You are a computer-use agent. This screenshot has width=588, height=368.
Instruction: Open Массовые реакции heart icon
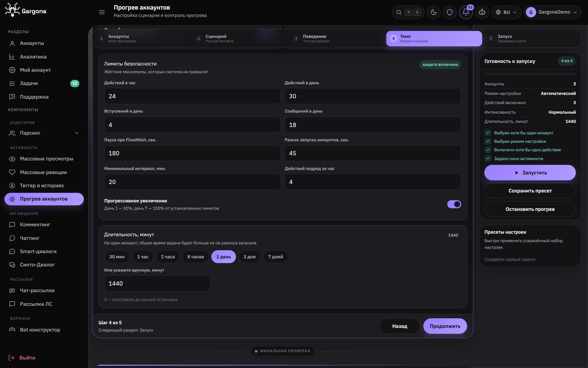click(x=12, y=172)
